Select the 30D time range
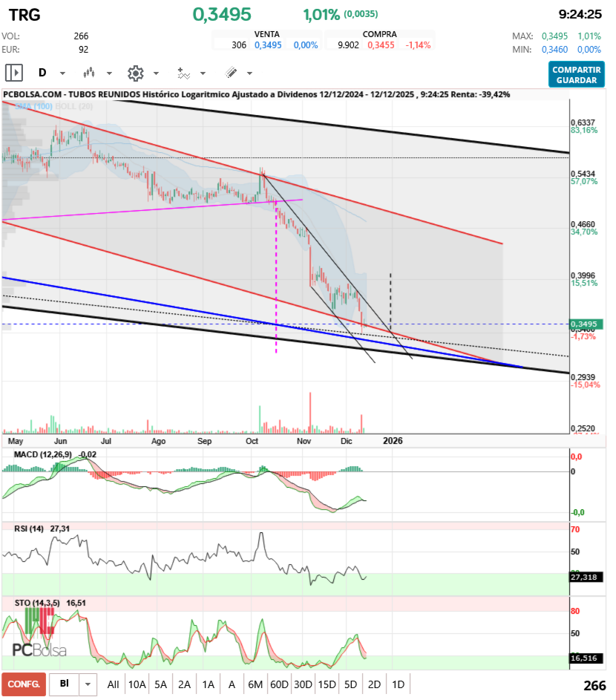The height and width of the screenshot is (700, 616). click(x=303, y=684)
